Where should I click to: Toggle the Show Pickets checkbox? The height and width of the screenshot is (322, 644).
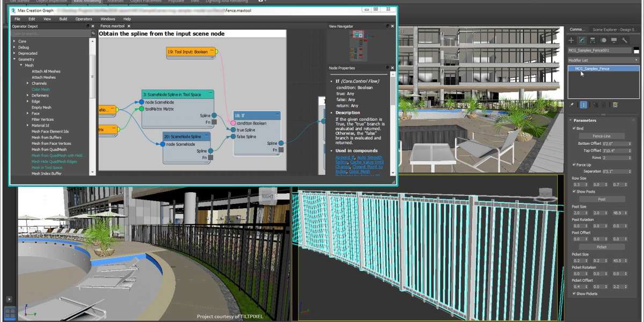point(574,294)
